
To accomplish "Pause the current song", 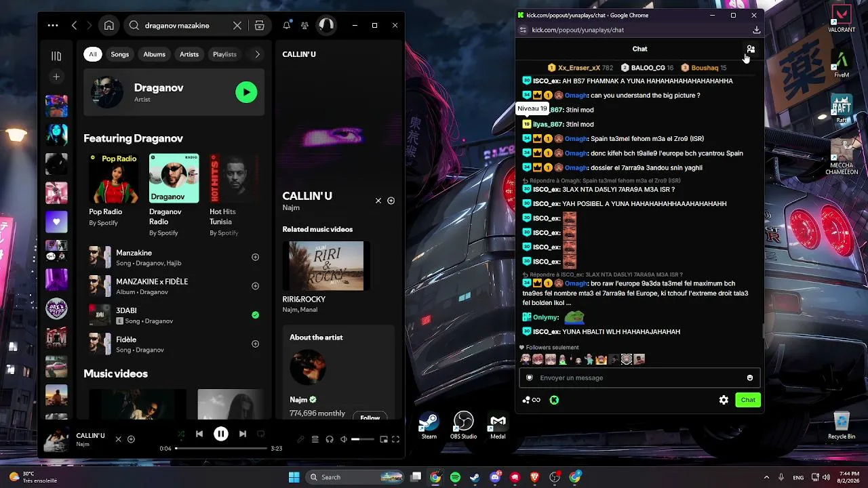I will [x=221, y=434].
